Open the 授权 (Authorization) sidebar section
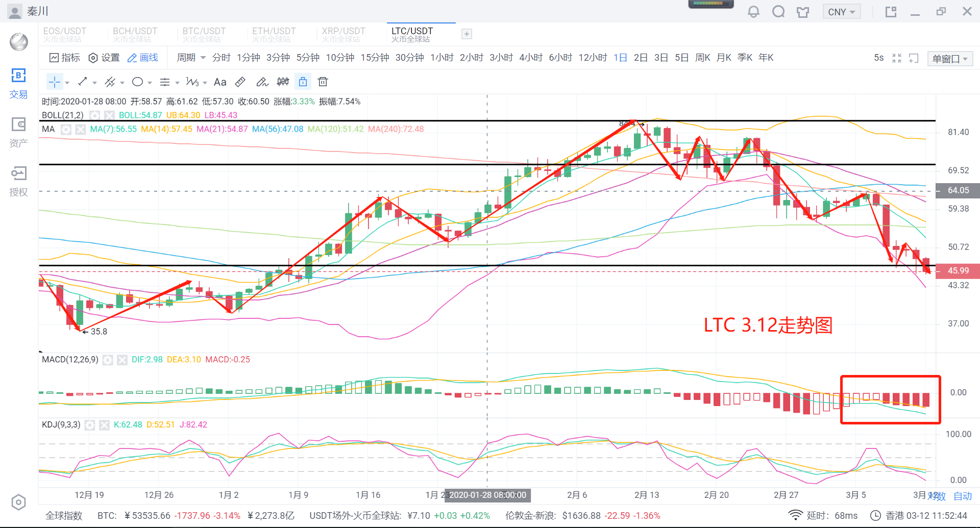Viewport: 980px width, 528px height. [x=18, y=182]
